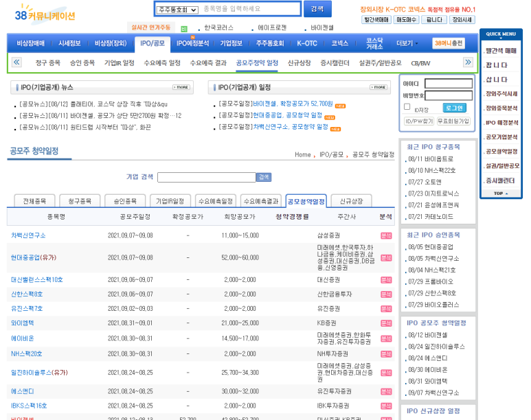Expand the 더보기 menu

tap(407, 43)
